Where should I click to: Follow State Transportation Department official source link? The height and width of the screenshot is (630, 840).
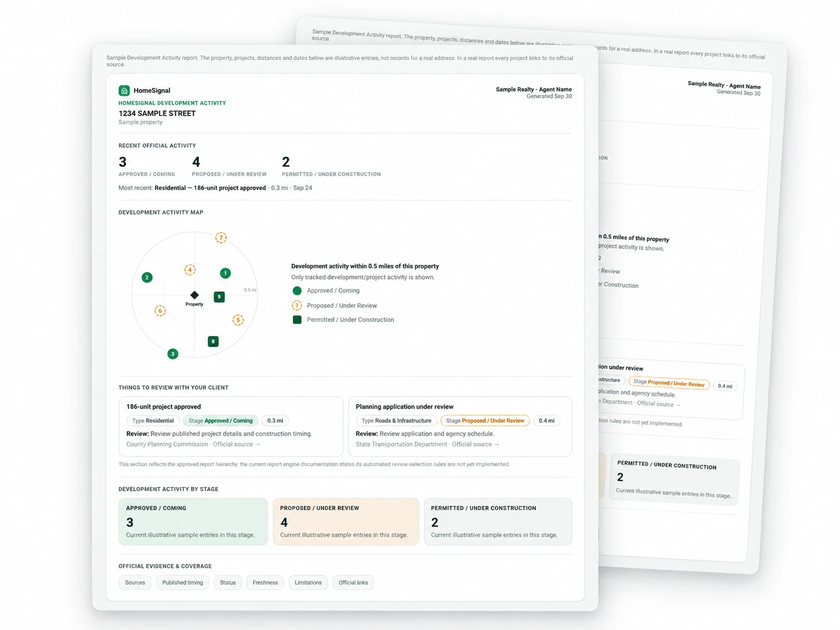476,444
